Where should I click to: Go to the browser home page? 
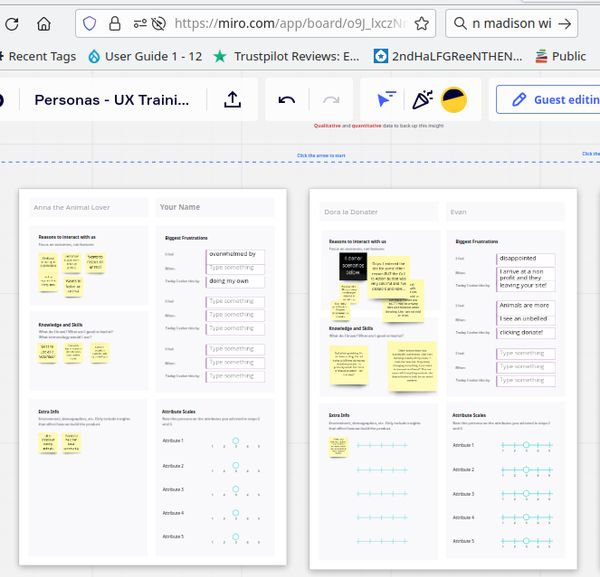click(44, 24)
